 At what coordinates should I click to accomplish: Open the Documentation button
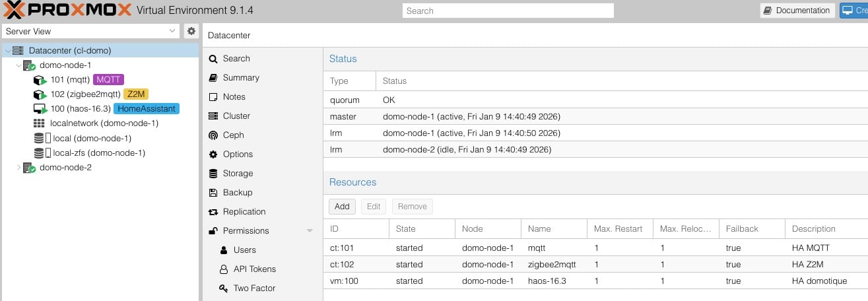(796, 11)
